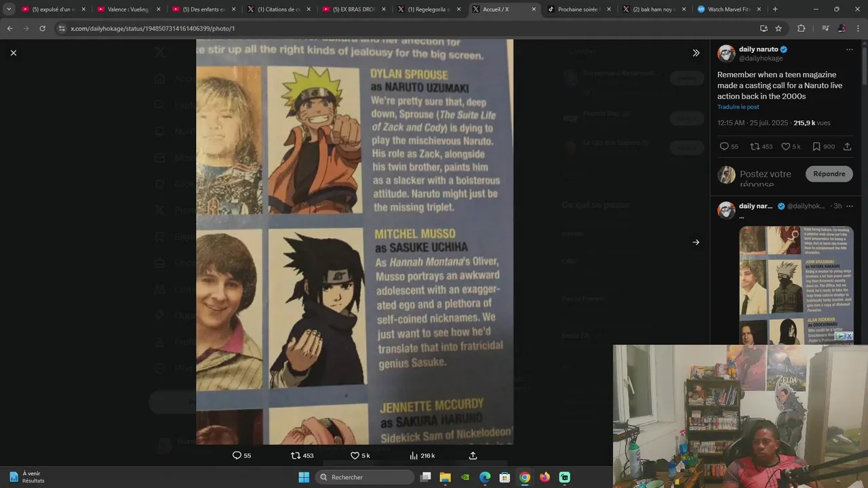This screenshot has height=488, width=868.
Task: Open the tab search dropdown arrow
Action: 9,9
